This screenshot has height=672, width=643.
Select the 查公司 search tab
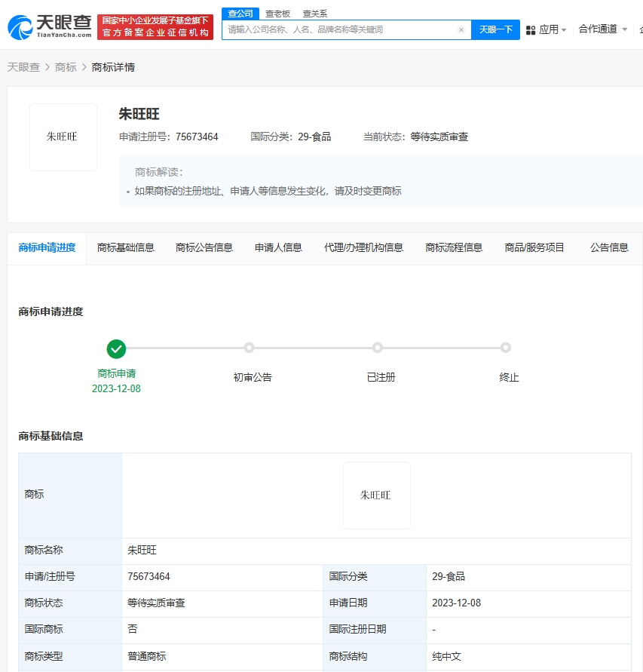240,14
